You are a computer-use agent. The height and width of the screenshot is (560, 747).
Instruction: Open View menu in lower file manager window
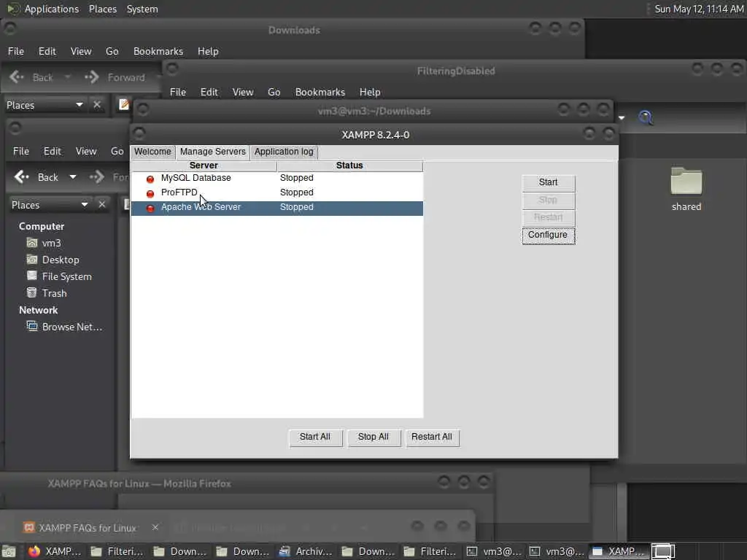coord(86,151)
